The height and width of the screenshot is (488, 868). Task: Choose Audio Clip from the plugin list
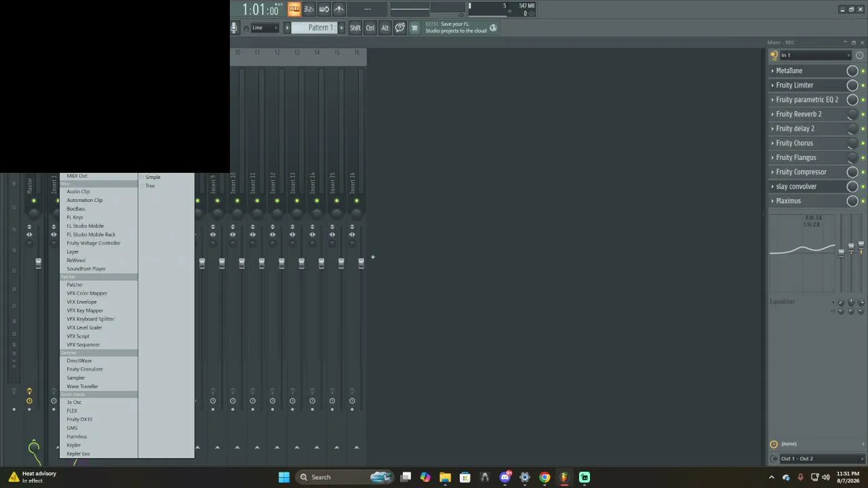click(x=78, y=191)
